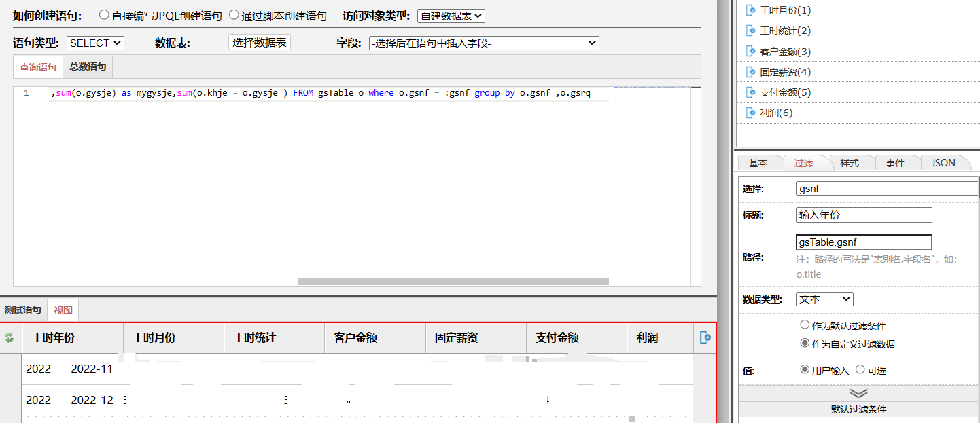Expand the double-chevron above 默认过滤条件
980x423 pixels.
coord(858,393)
